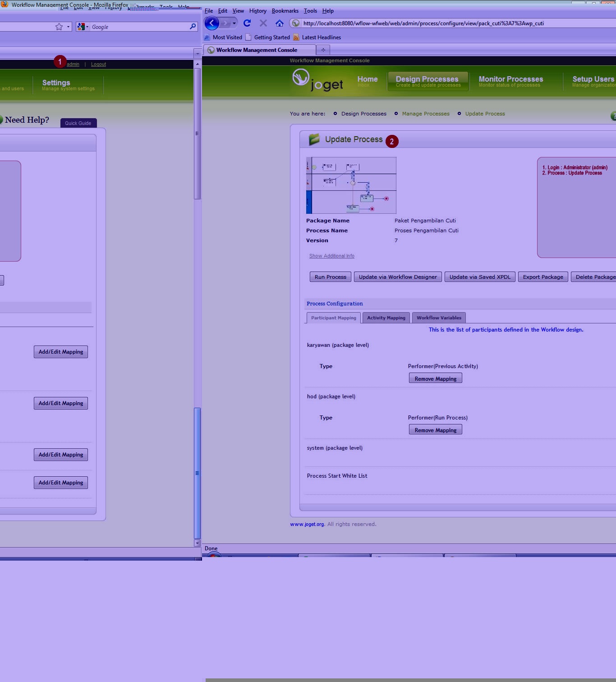The height and width of the screenshot is (682, 616).
Task: Click the Google search field
Action: coord(140,27)
